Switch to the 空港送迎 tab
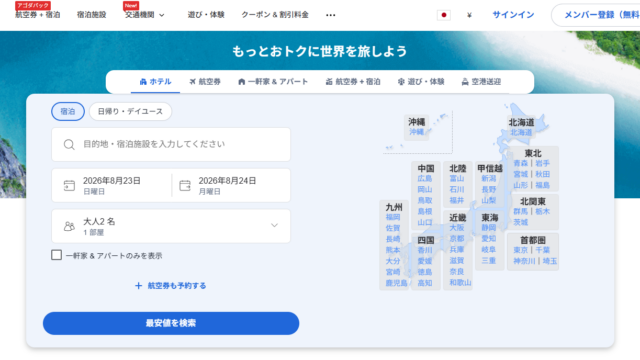This screenshot has height=360, width=640. point(481,82)
